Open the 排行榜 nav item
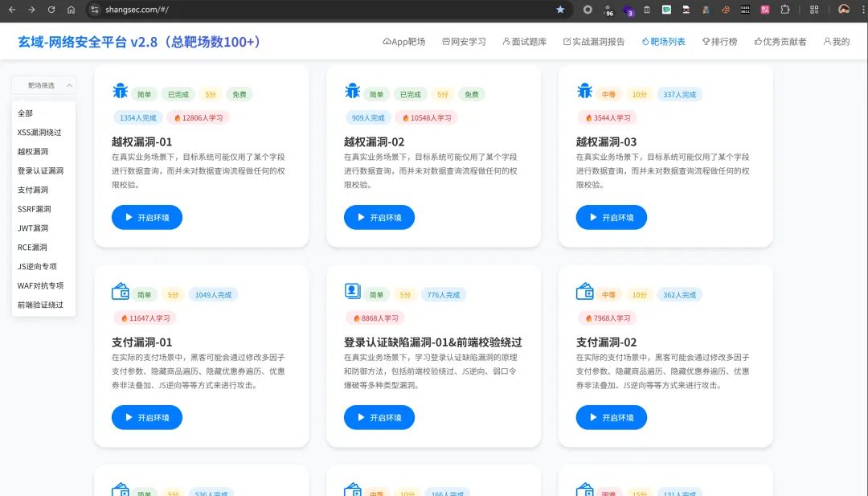This screenshot has width=868, height=496. click(x=719, y=42)
